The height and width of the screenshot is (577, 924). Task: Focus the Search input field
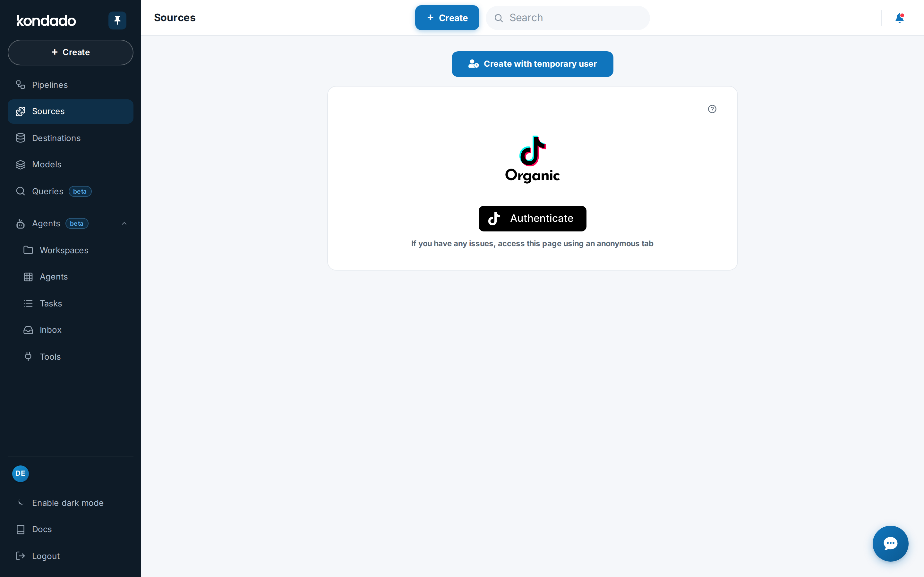click(x=568, y=18)
